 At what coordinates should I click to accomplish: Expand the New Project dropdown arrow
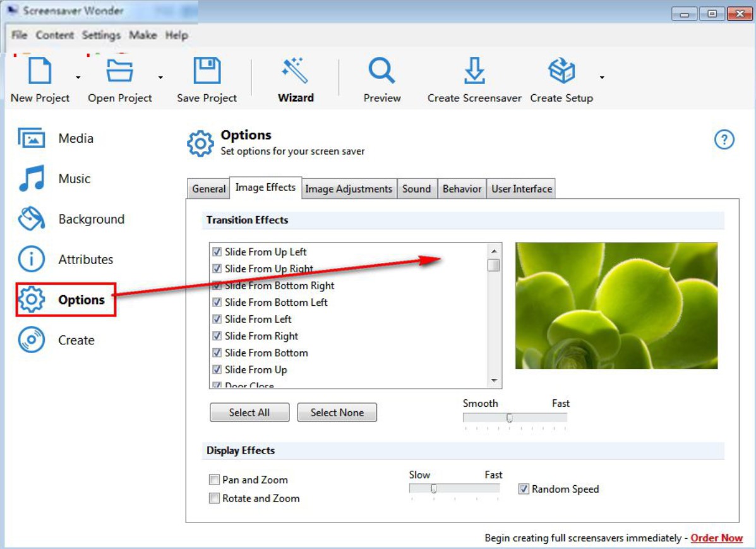pos(78,78)
